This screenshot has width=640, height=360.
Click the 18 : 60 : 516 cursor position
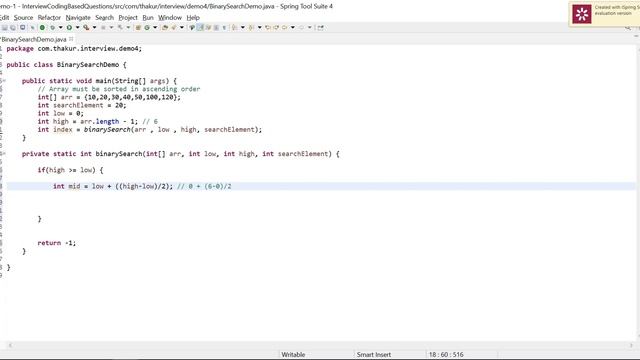point(446,355)
